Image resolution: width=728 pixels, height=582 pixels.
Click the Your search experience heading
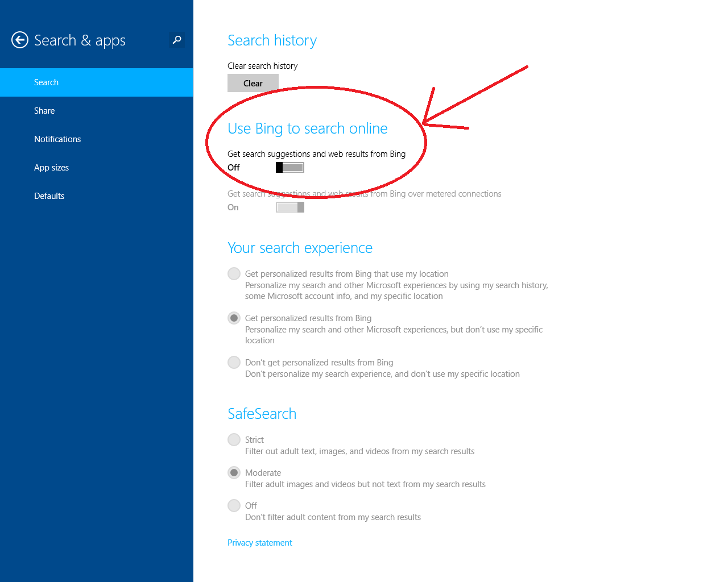300,248
